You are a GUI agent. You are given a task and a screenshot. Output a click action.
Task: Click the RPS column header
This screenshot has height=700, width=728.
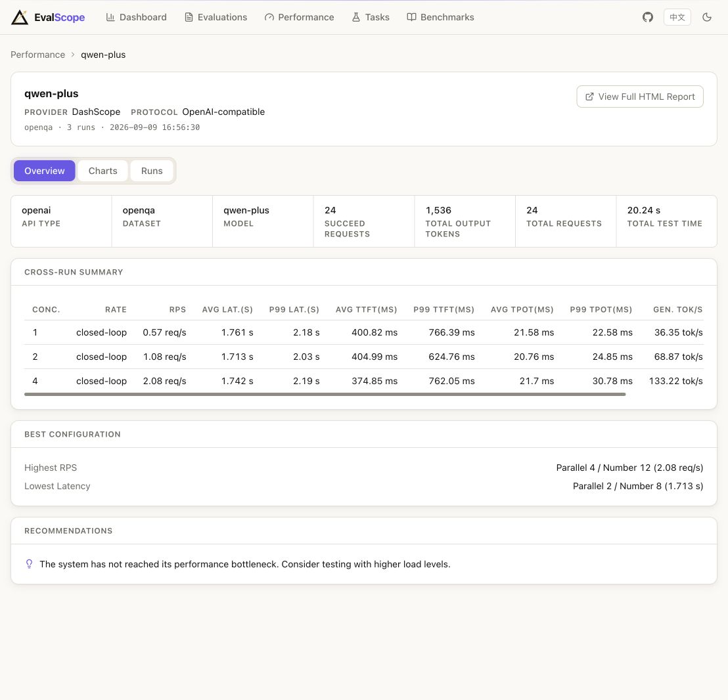point(177,309)
